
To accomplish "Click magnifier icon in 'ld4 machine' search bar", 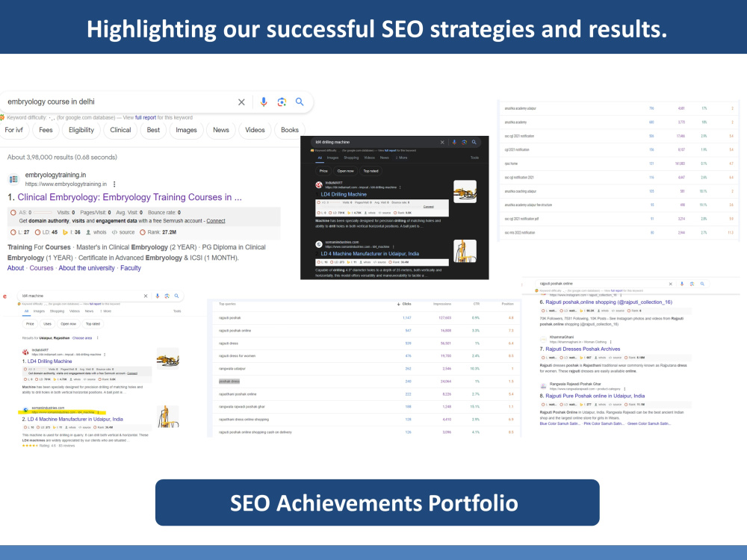I will [176, 296].
